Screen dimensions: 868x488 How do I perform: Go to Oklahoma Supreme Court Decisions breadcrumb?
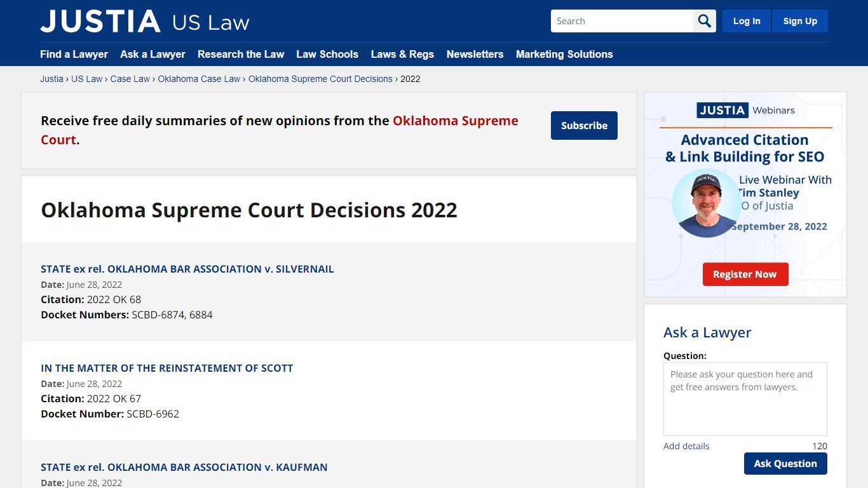pos(320,79)
